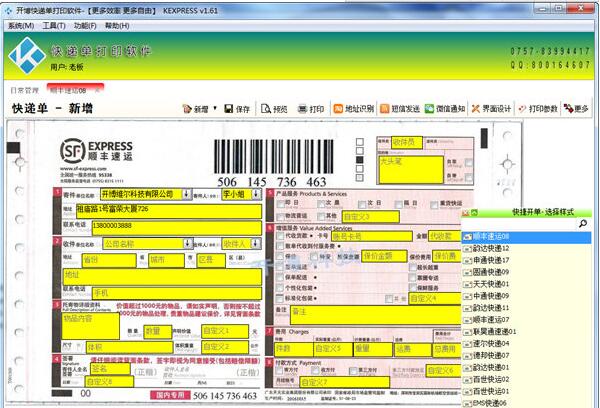
Task: Tick the 重货快运 checkbox
Action: 434,204
